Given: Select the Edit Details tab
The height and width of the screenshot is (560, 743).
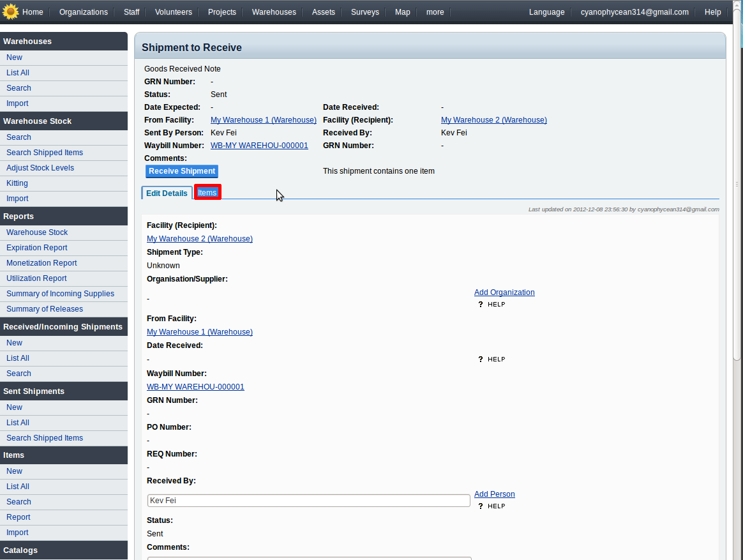Looking at the screenshot, I should point(167,193).
